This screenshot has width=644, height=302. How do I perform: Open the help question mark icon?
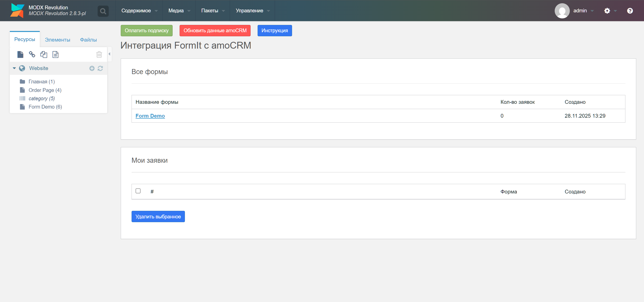tap(630, 11)
